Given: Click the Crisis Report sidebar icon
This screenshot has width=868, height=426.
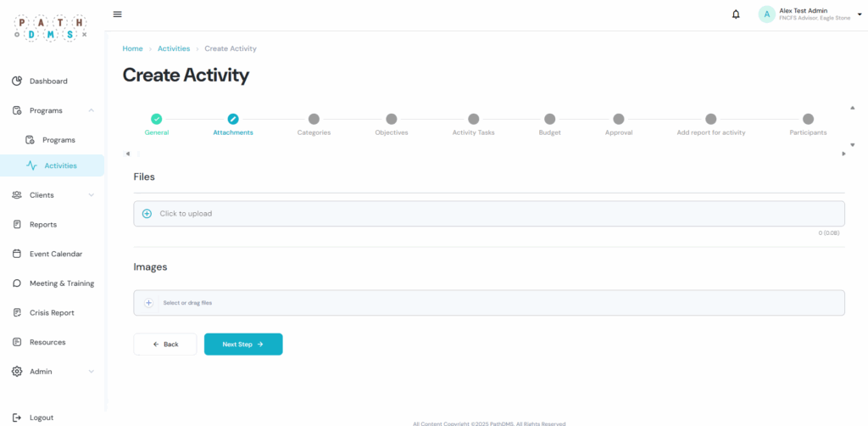Looking at the screenshot, I should (x=17, y=313).
